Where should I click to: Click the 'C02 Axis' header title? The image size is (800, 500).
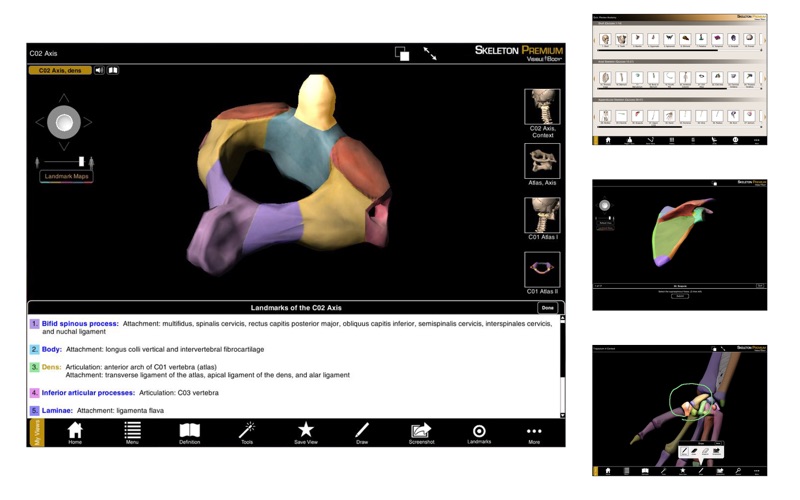[43, 53]
